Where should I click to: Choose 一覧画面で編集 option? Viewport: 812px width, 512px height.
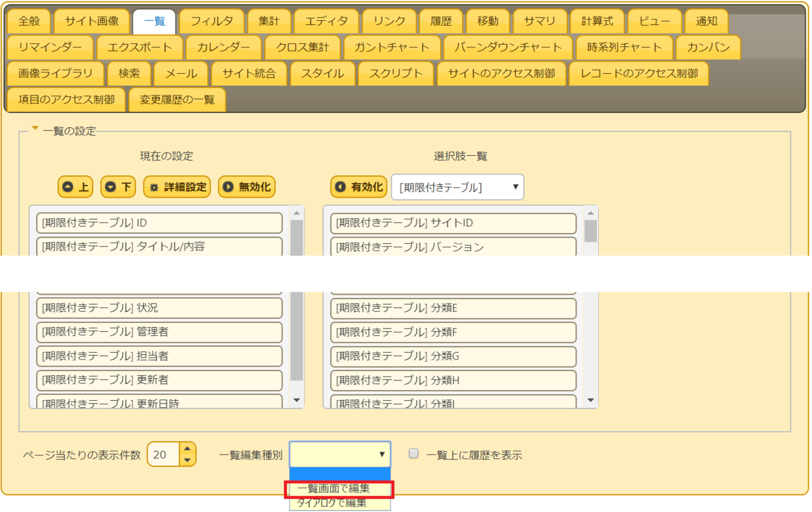340,488
